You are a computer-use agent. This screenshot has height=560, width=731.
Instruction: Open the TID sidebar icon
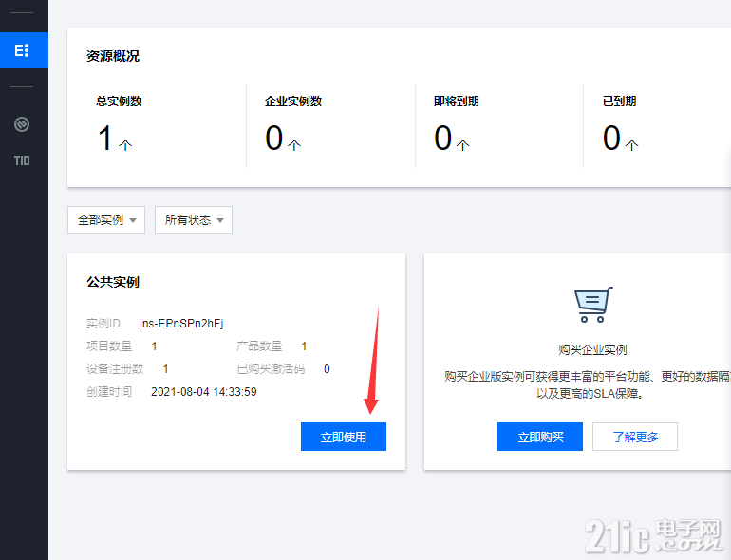22,160
